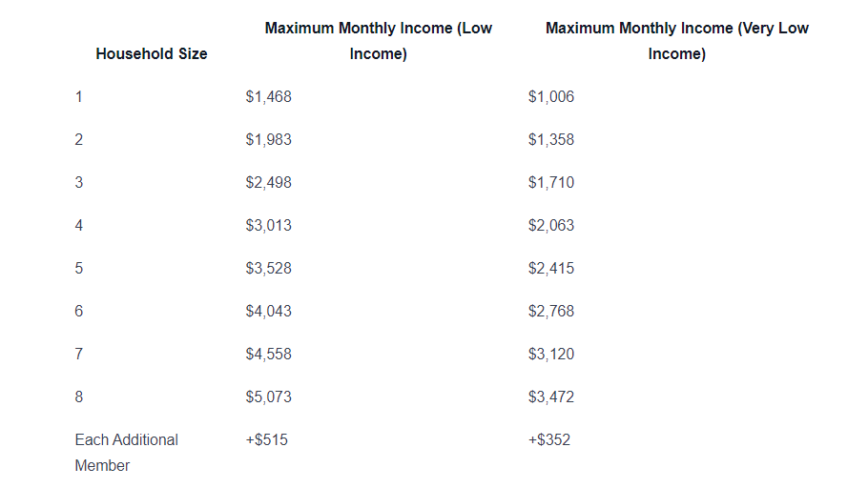Select the $3,013 low income amount
Viewport: 868px width, 488px height.
pyautogui.click(x=268, y=225)
